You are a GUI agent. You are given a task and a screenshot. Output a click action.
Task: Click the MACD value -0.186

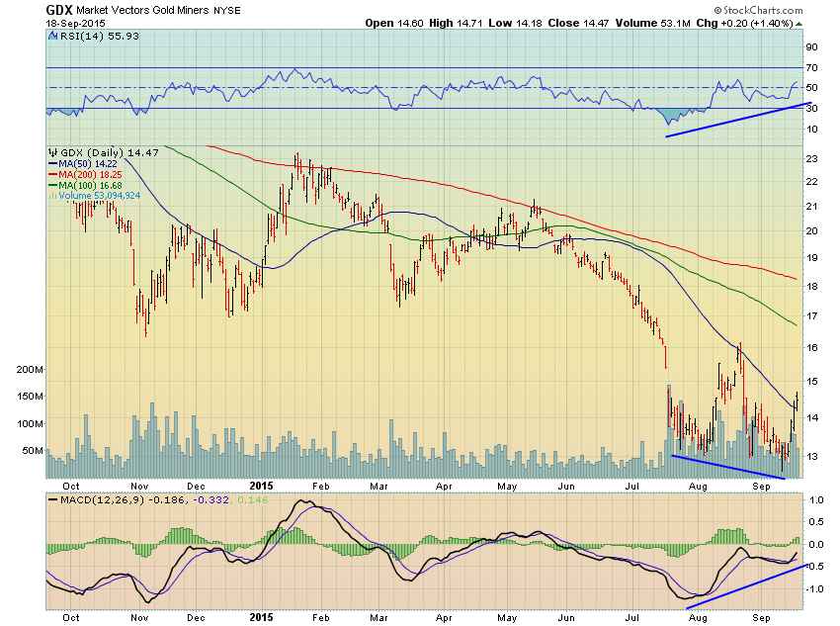(x=167, y=500)
